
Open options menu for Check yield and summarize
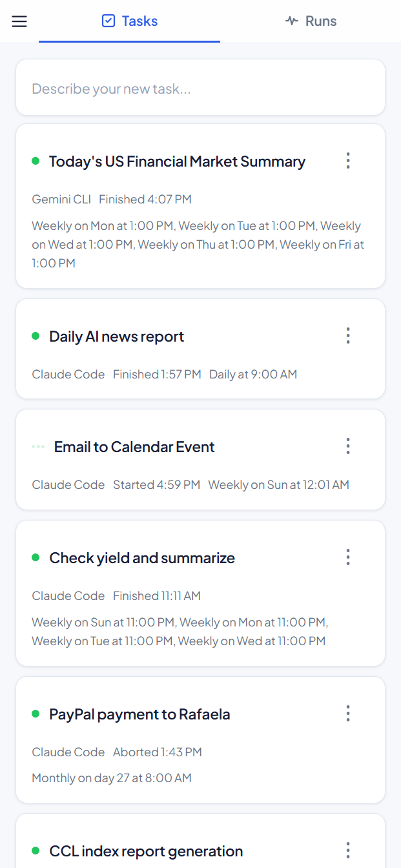pyautogui.click(x=347, y=557)
